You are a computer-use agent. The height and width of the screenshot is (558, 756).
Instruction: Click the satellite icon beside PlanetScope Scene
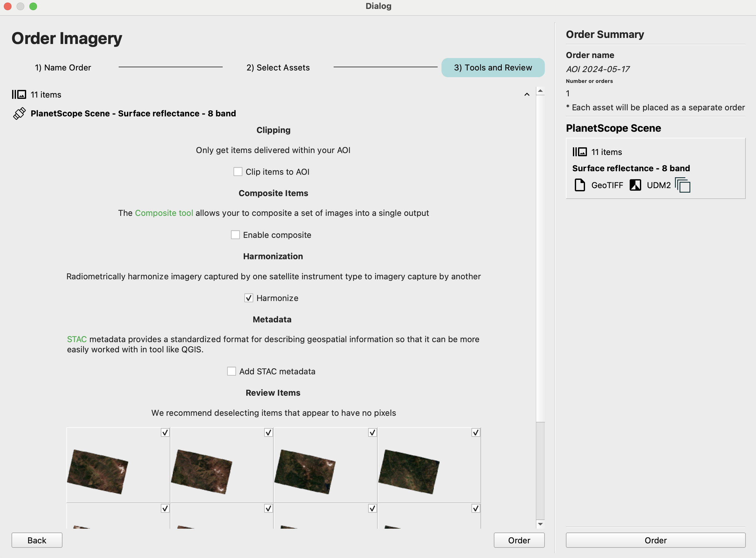(x=19, y=114)
